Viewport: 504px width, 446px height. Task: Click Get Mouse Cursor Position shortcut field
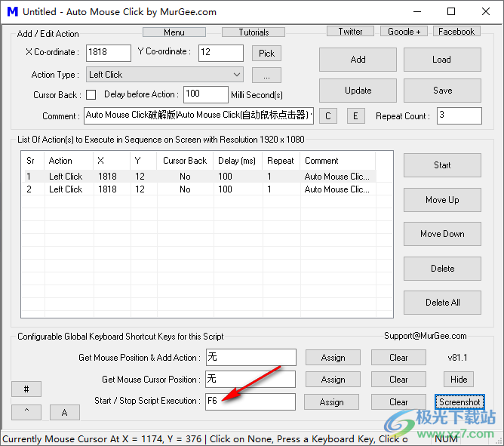click(250, 379)
